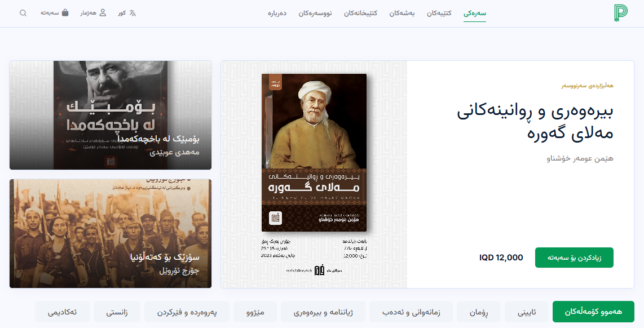This screenshot has height=328, width=644.
Task: Open the سۆزێک بۆ کەتەڵۆنیا book card
Action: pos(111,233)
